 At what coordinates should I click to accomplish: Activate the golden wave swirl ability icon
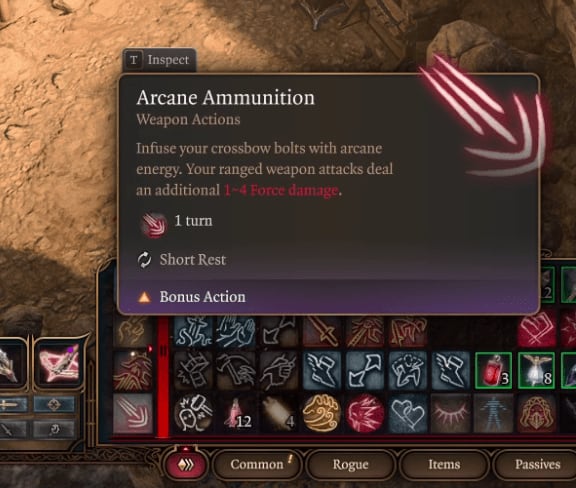point(322,413)
